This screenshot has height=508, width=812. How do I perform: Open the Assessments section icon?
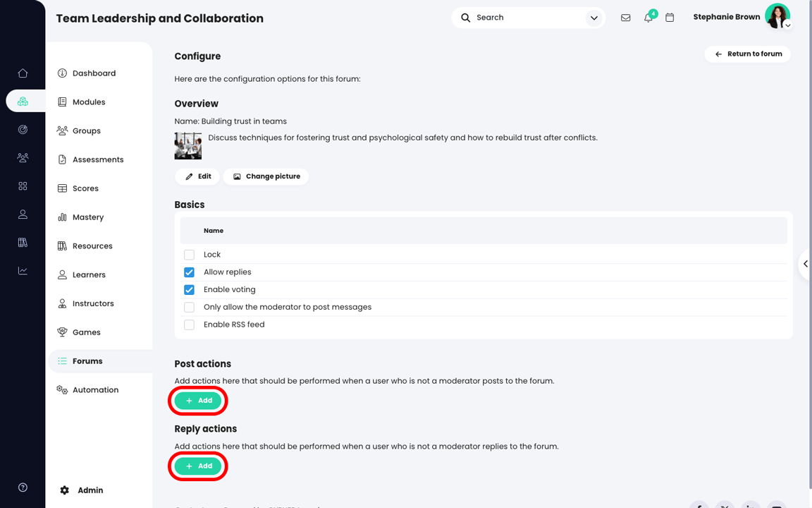pos(62,159)
